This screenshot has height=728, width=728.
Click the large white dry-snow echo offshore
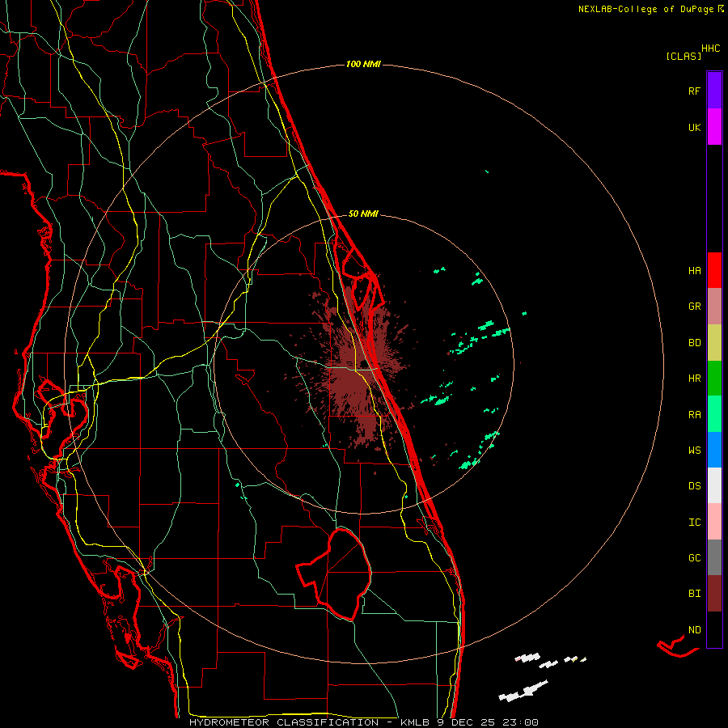(x=523, y=691)
